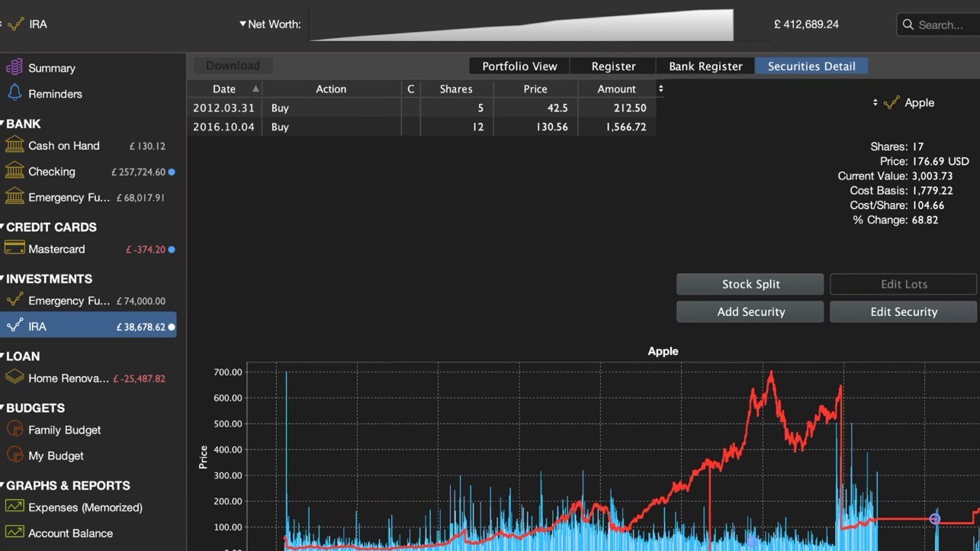Image resolution: width=980 pixels, height=551 pixels.
Task: Collapse the BANK section in sidebar
Action: 3,124
